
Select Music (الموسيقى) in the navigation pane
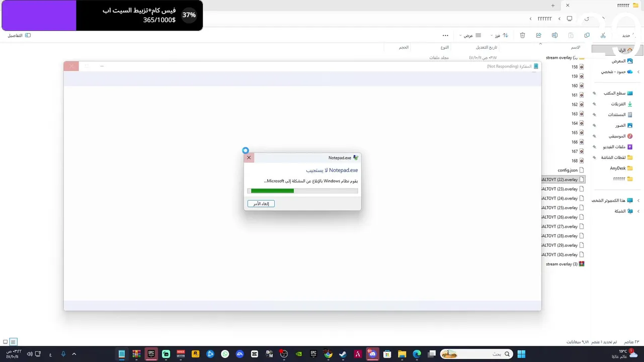(621, 136)
